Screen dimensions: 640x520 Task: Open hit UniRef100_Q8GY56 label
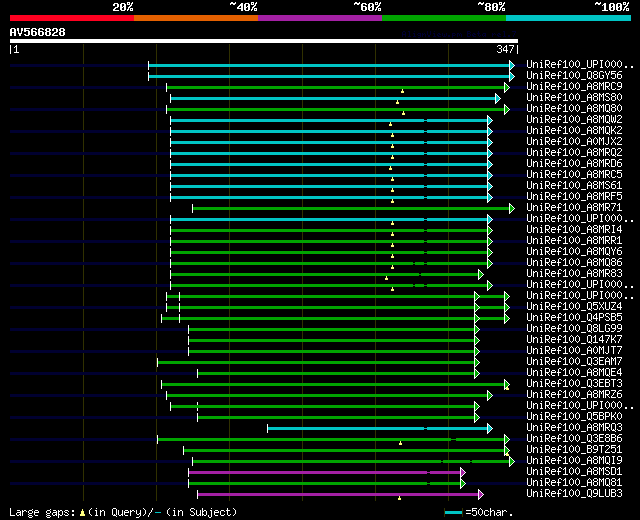click(x=574, y=76)
